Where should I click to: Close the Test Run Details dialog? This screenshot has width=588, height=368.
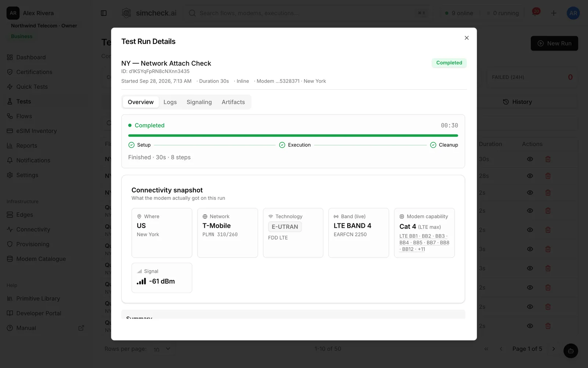coord(467,38)
